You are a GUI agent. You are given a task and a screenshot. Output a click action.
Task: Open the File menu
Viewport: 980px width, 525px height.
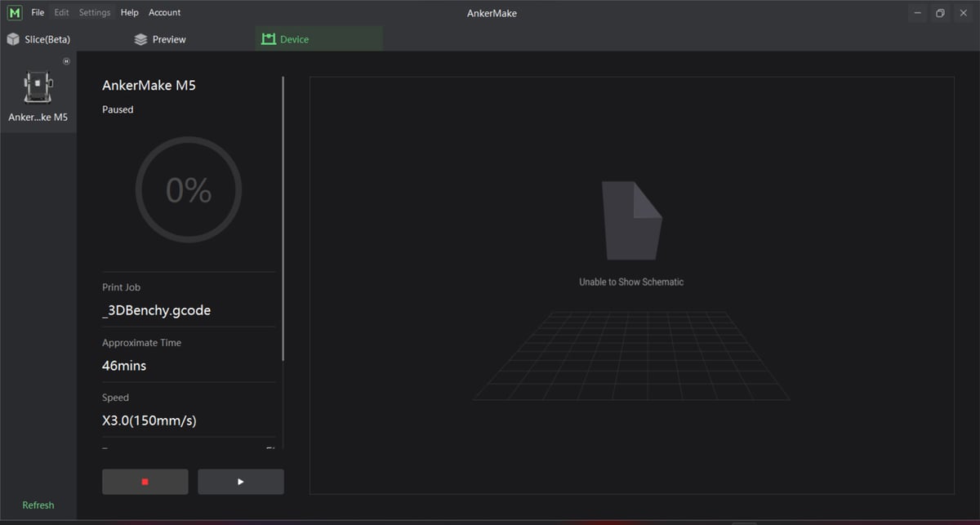coord(38,13)
